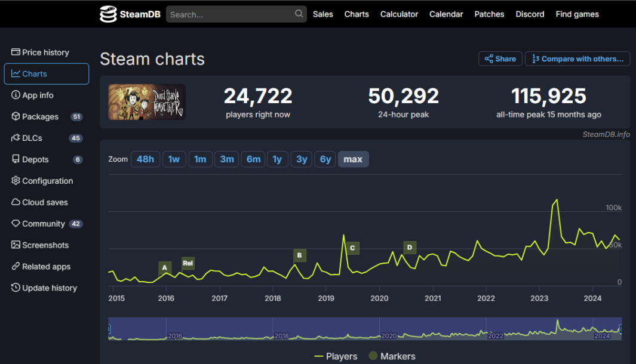This screenshot has height=364, width=636.
Task: Click the left handle of range navigator
Action: click(x=109, y=329)
